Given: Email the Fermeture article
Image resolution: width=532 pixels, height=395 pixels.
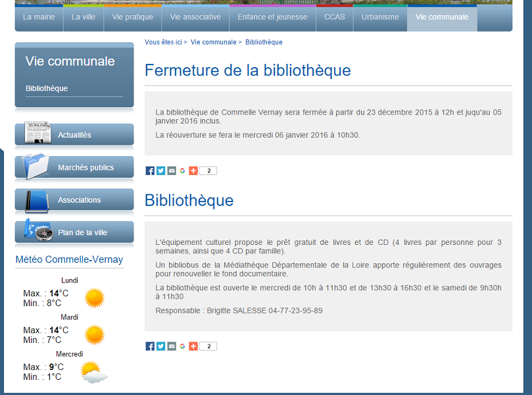Looking at the screenshot, I should [172, 171].
